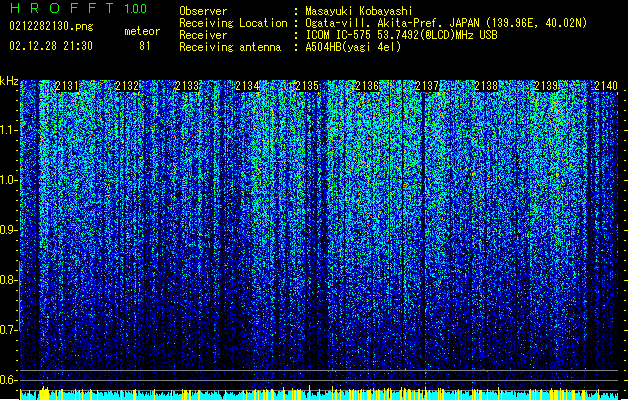Click the 'meteor' label
This screenshot has width=629, height=400.
click(x=142, y=31)
